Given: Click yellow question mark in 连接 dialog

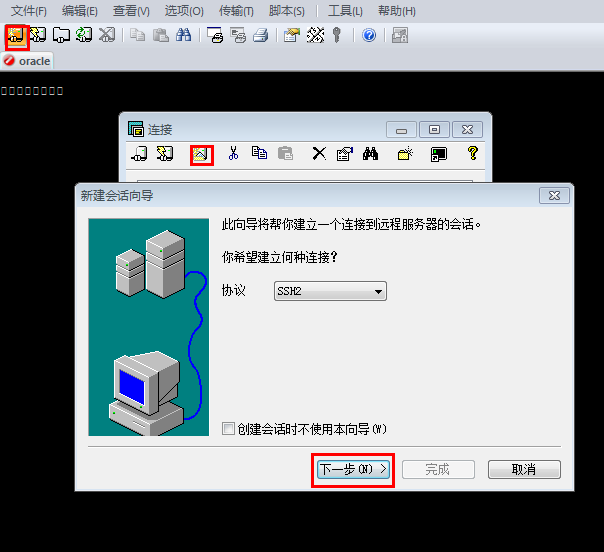Looking at the screenshot, I should (x=473, y=153).
